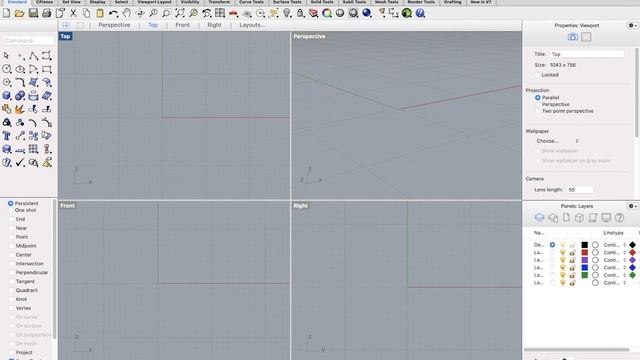Open linetype dropdown for the purple layer

(615, 260)
